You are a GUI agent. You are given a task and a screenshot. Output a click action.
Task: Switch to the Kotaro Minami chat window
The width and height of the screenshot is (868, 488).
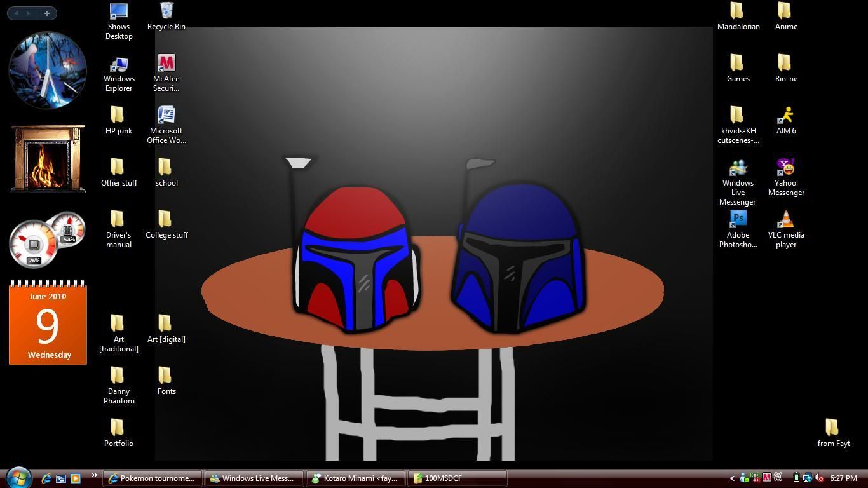click(355, 478)
